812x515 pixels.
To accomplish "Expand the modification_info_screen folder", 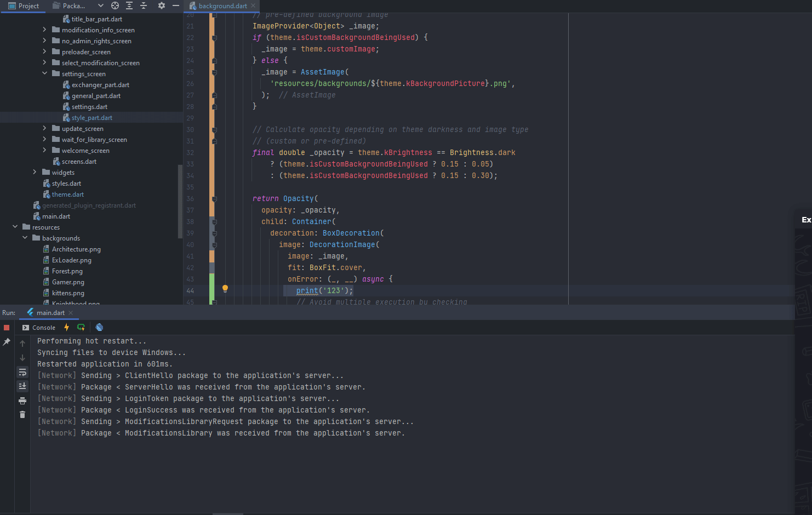I will pos(44,30).
